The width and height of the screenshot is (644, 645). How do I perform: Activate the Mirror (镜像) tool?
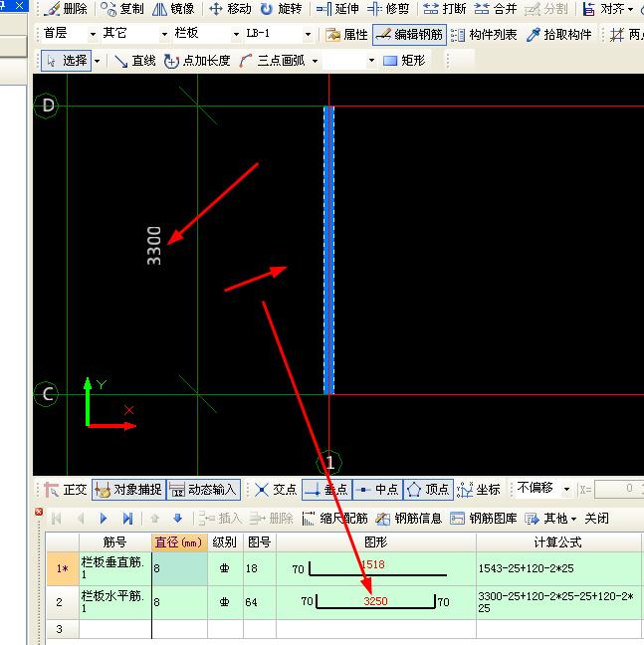click(173, 9)
